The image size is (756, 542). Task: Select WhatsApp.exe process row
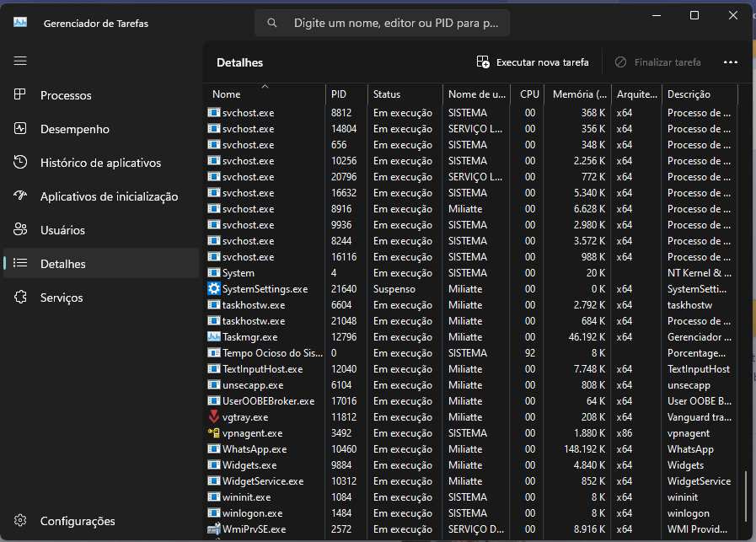pyautogui.click(x=472, y=449)
